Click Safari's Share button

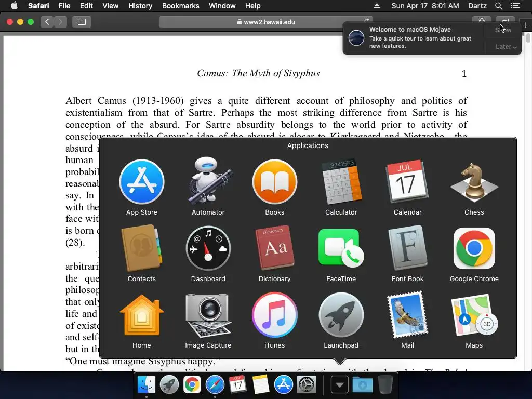[x=482, y=20]
